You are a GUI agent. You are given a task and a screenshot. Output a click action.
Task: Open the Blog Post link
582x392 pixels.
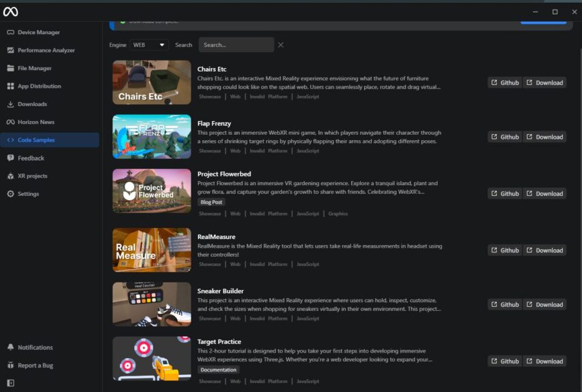(211, 202)
